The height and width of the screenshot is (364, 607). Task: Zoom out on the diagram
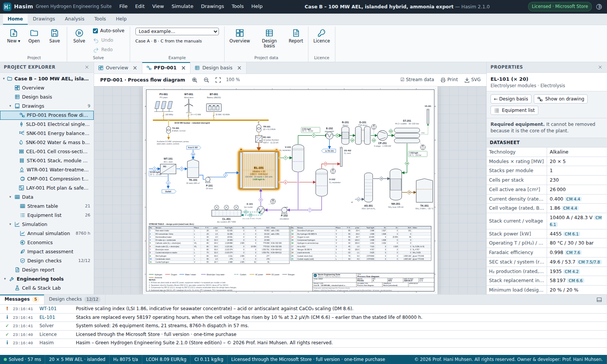click(206, 80)
